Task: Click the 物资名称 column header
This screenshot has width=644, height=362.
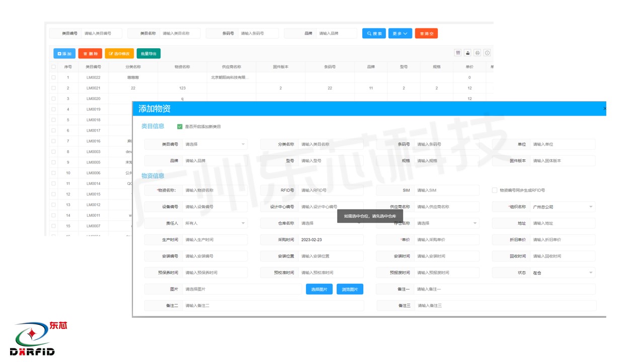Action: (x=182, y=67)
